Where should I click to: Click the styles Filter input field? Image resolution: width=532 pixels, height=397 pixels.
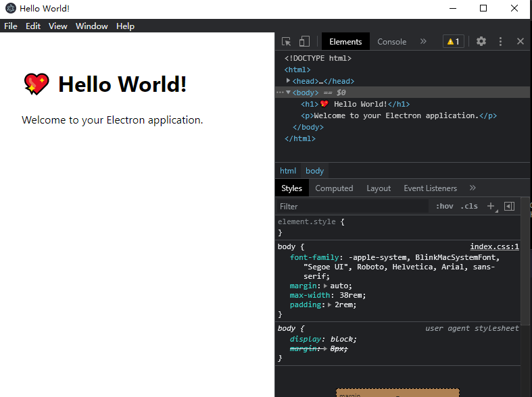[353, 207]
